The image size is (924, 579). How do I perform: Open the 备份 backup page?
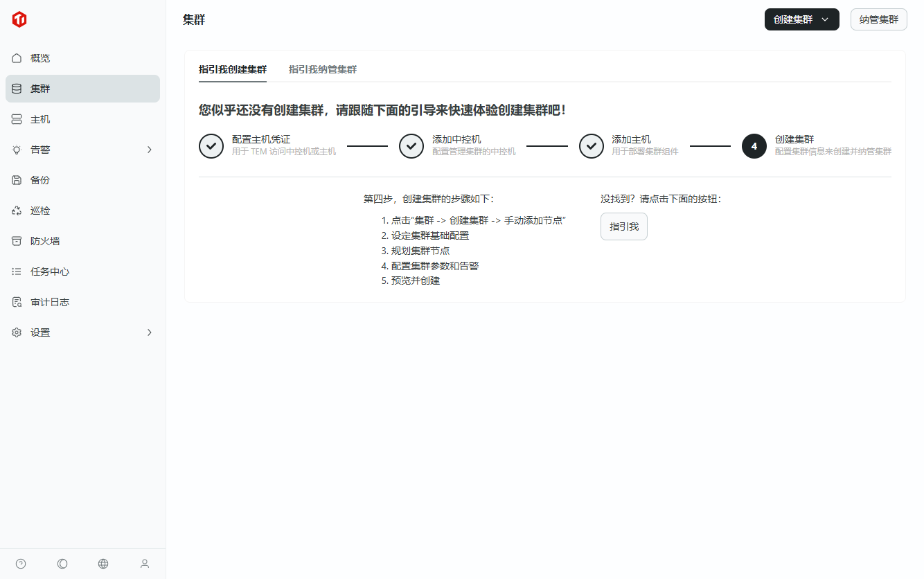pyautogui.click(x=40, y=180)
